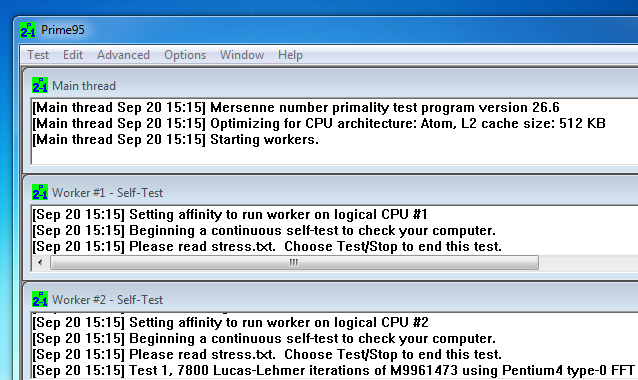Click Worker #2 'Please read stress.txt' line

(x=267, y=354)
